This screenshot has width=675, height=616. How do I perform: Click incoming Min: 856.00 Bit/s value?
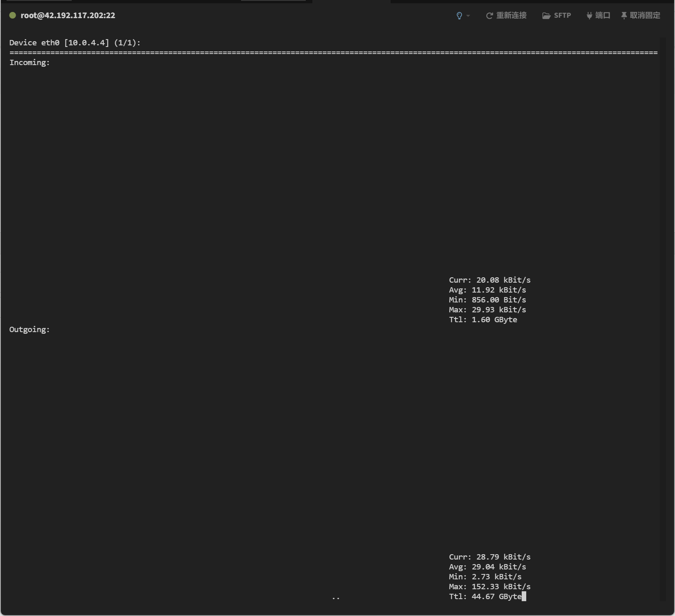coord(487,300)
